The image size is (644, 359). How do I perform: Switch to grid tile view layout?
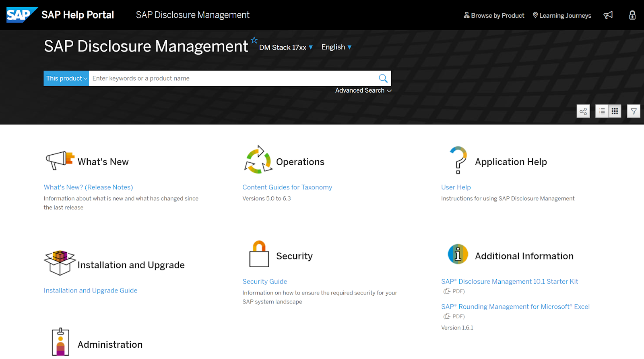coord(615,111)
